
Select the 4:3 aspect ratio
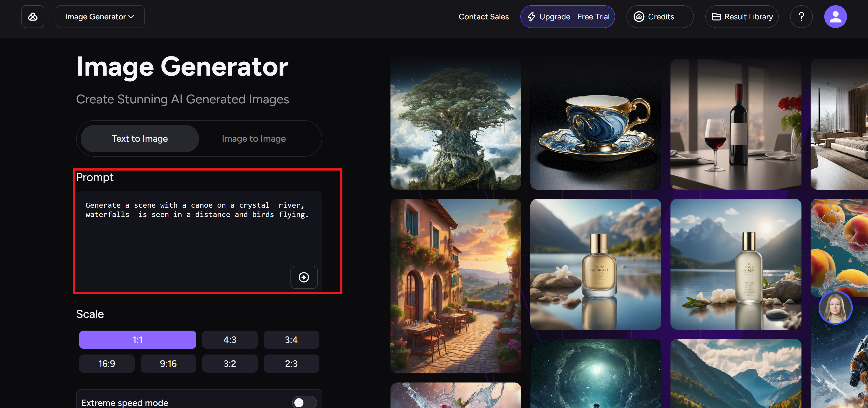(230, 340)
